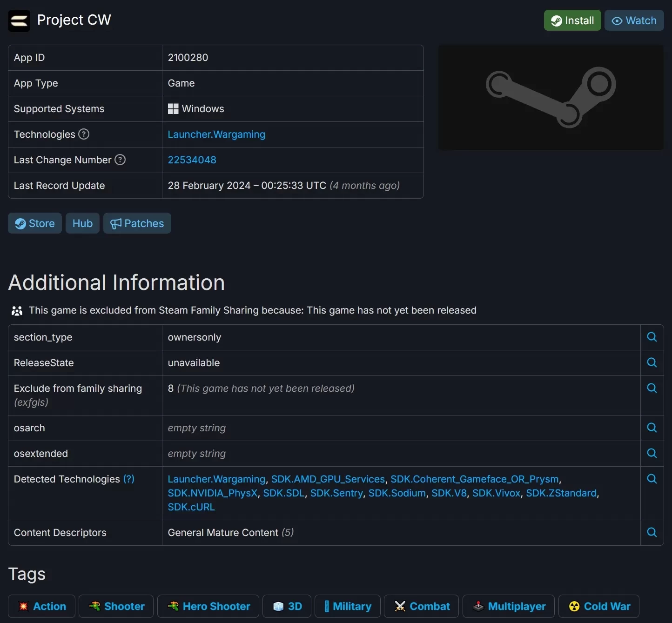672x623 pixels.
Task: Select the Shooter tag
Action: [116, 606]
